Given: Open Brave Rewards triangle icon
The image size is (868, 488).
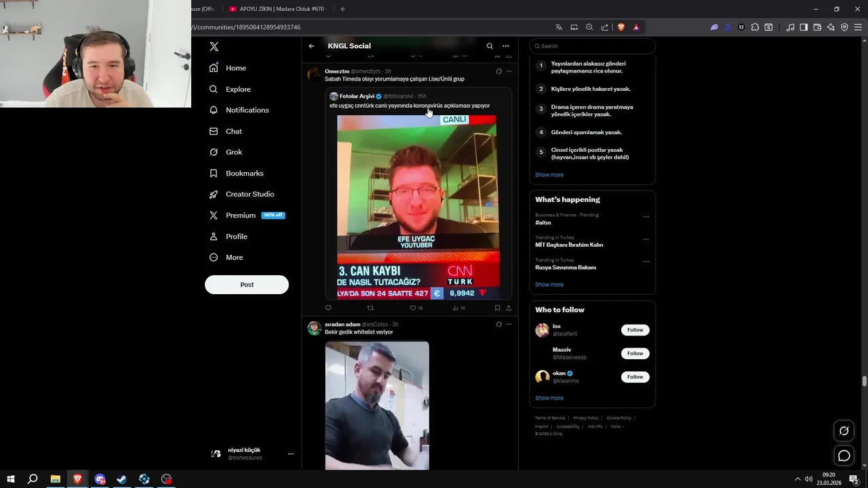Looking at the screenshot, I should pyautogui.click(x=636, y=27).
